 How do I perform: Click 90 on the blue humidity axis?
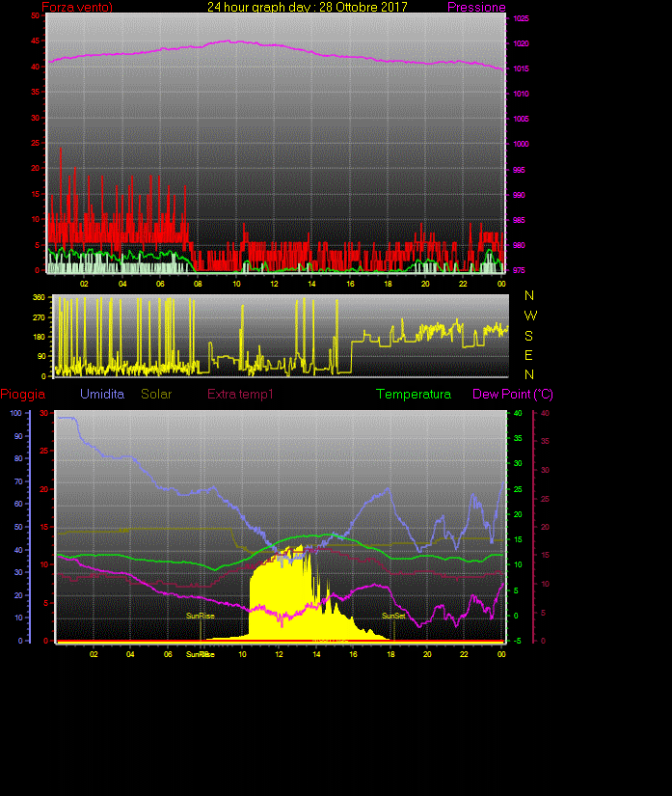coord(18,436)
